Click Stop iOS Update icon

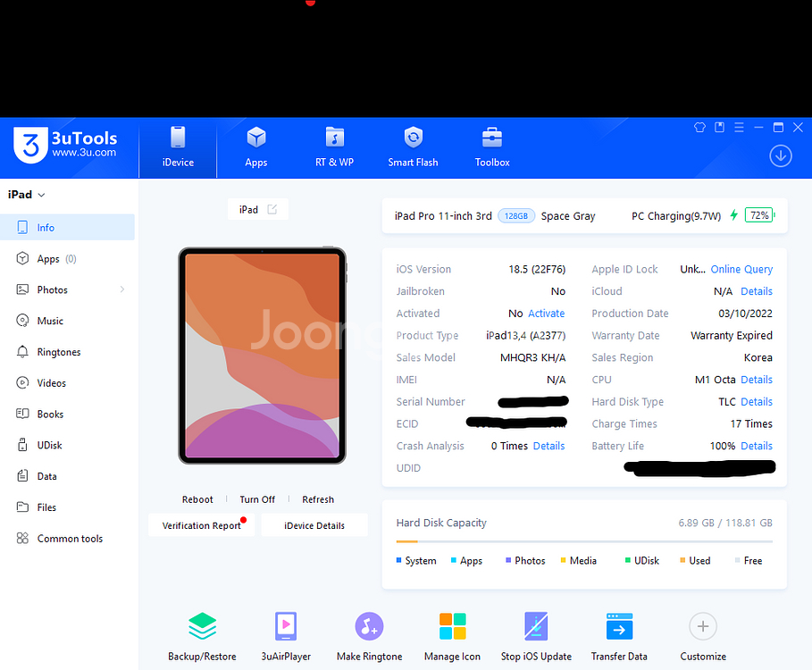(x=536, y=626)
